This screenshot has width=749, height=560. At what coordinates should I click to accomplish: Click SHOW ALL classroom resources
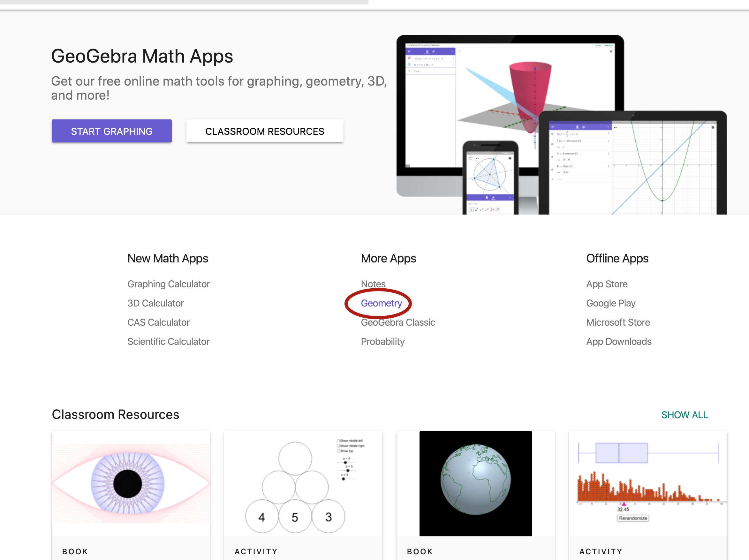(x=684, y=415)
